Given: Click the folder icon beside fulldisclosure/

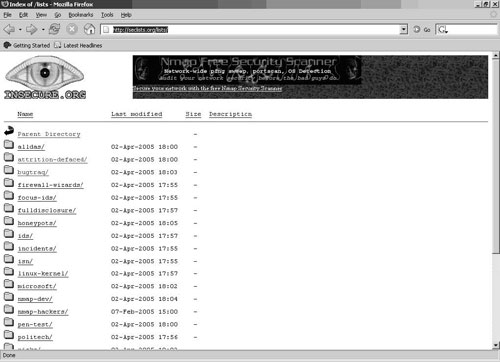Looking at the screenshot, I should pyautogui.click(x=9, y=208).
